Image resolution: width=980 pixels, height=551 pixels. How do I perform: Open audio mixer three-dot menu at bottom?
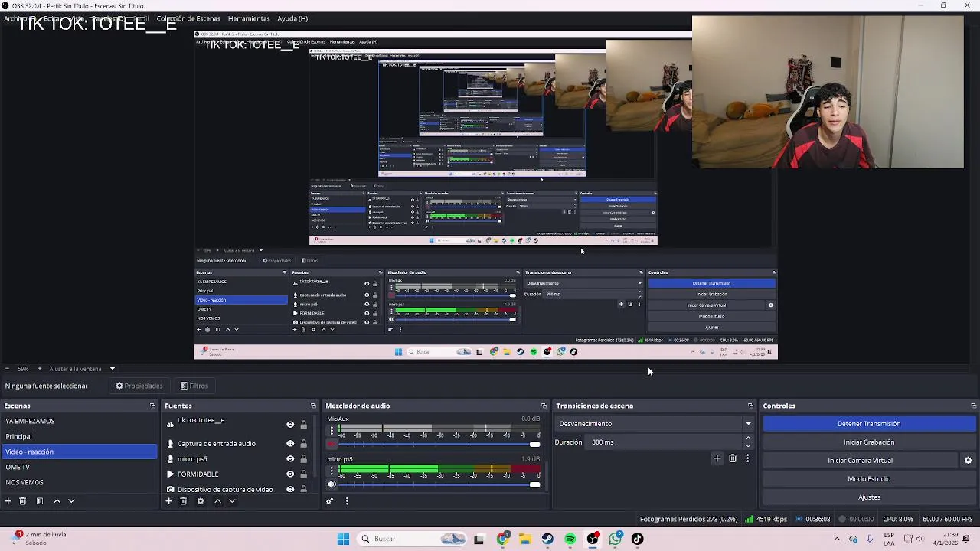pos(347,501)
